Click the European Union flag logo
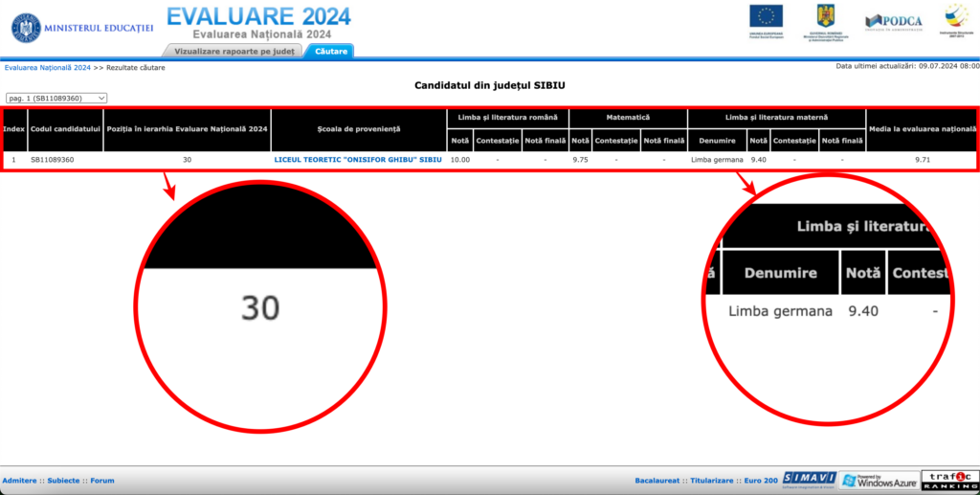This screenshot has height=495, width=980. (766, 16)
